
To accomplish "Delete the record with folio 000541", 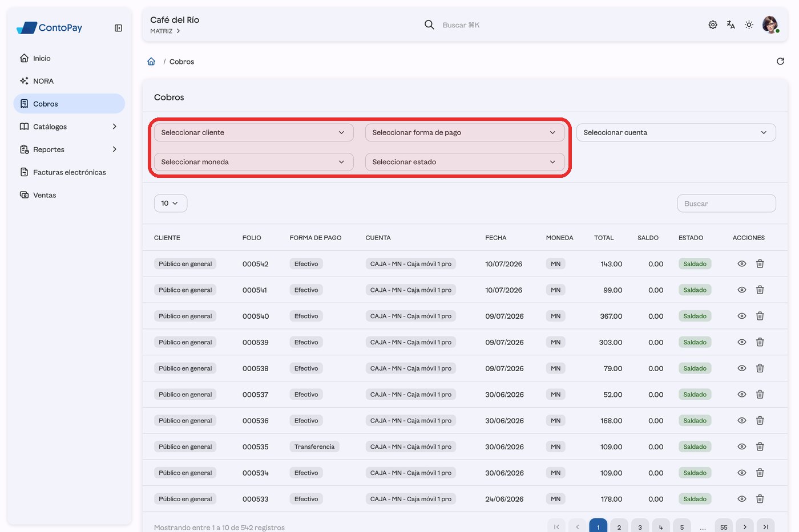I will [760, 290].
